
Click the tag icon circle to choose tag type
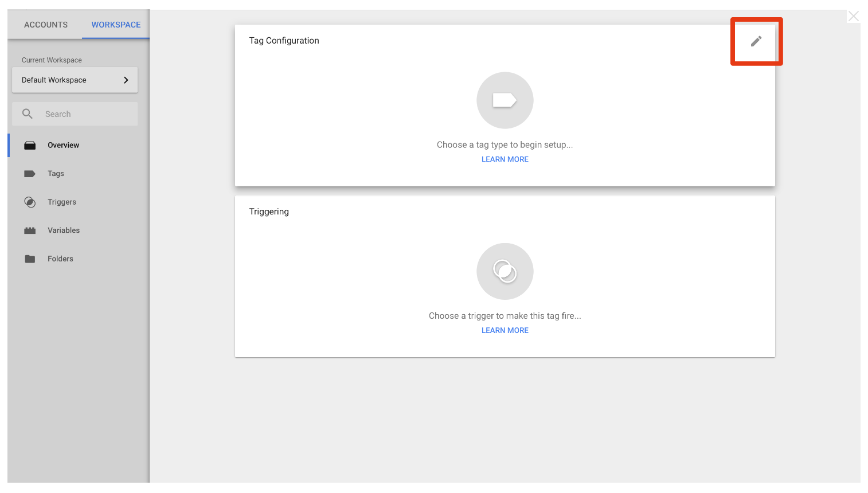[x=505, y=100]
